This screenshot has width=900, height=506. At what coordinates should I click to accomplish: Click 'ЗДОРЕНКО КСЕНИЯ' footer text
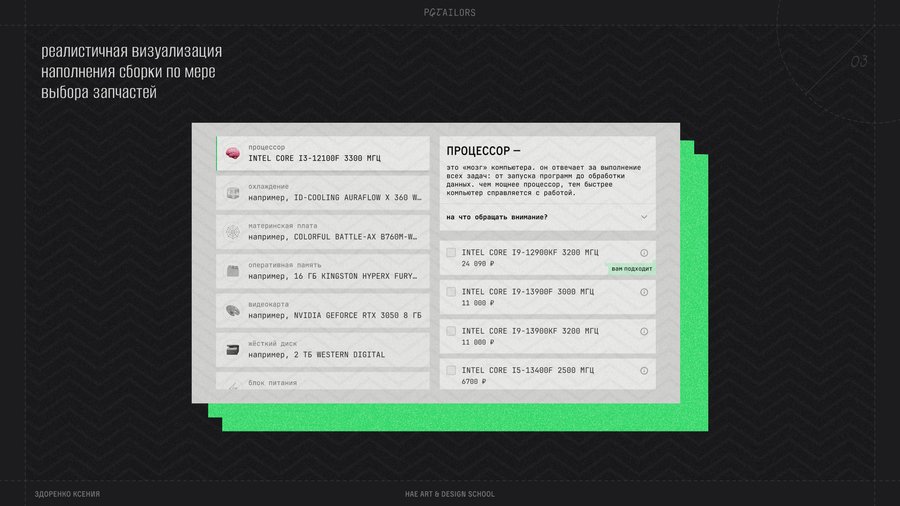[x=67, y=494]
